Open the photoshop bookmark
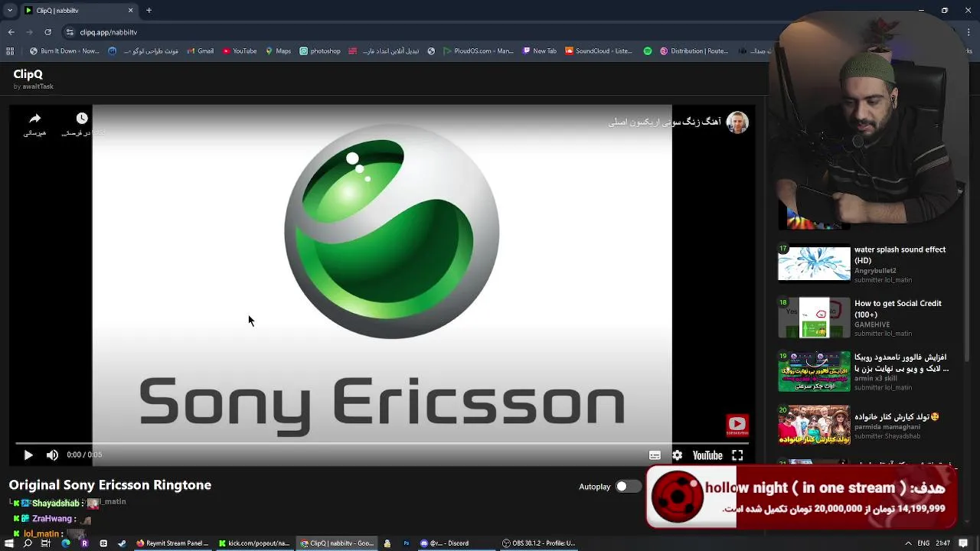 pyautogui.click(x=320, y=51)
